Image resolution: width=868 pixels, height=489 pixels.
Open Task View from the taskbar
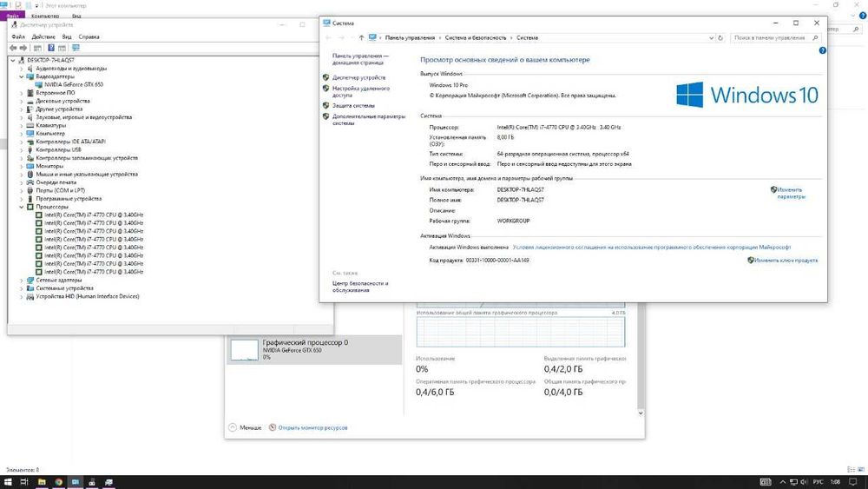pyautogui.click(x=24, y=482)
